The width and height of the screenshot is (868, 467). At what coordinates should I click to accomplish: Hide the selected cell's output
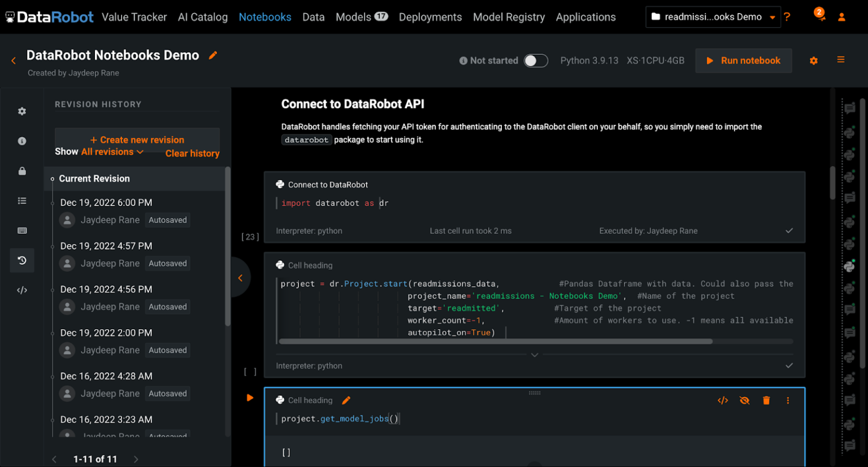[x=744, y=400]
